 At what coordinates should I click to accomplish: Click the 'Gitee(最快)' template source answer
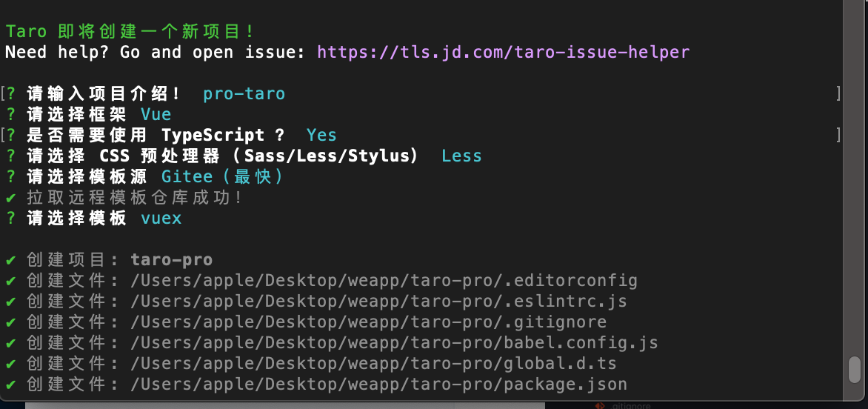[x=222, y=177]
